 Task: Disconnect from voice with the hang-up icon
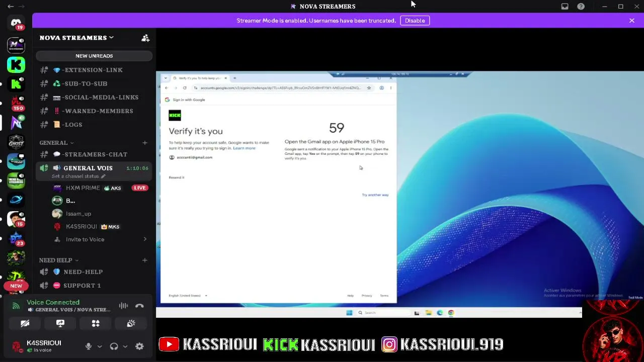[139, 306]
